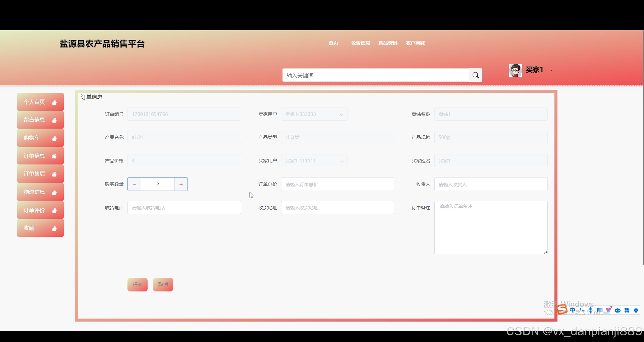
Task: Click the disabled 产品类型 field 叶菜类
Action: 337,137
